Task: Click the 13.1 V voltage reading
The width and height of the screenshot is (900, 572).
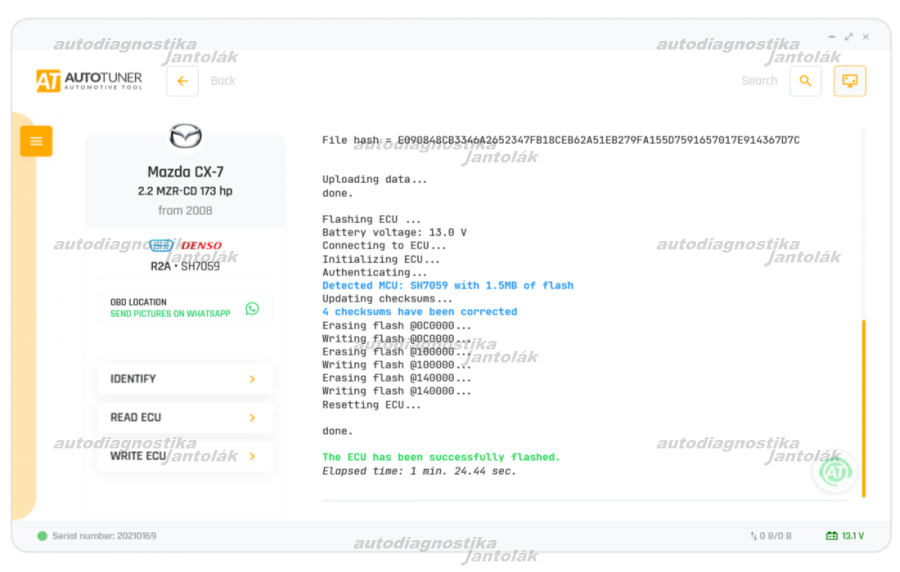Action: (x=853, y=536)
